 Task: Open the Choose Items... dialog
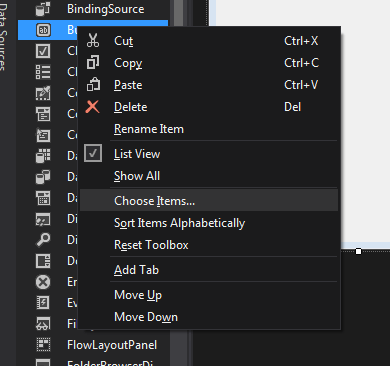pos(209,201)
